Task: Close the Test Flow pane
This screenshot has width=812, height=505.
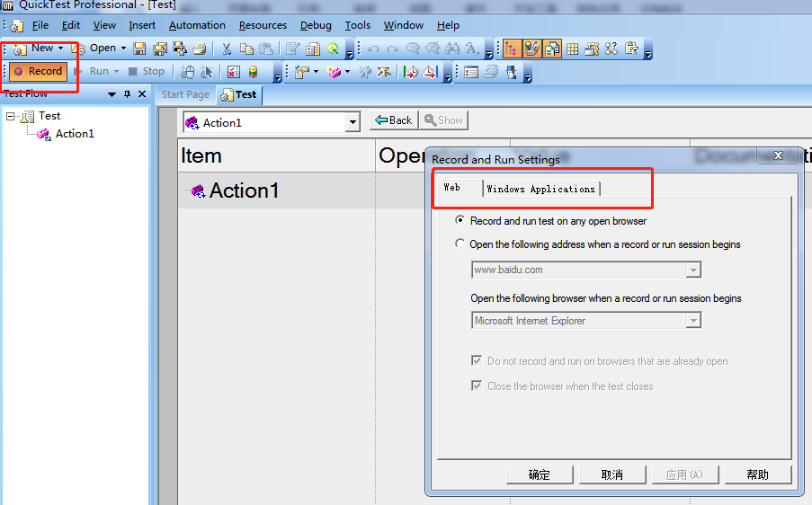Action: click(x=142, y=94)
